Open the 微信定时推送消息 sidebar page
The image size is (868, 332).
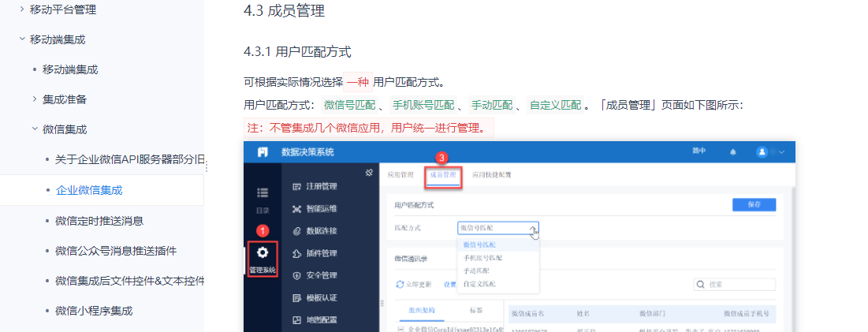coord(99,221)
